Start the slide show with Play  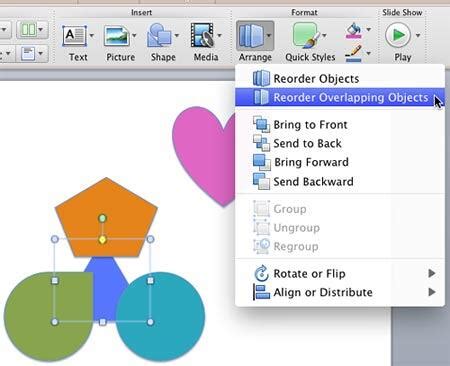[398, 35]
